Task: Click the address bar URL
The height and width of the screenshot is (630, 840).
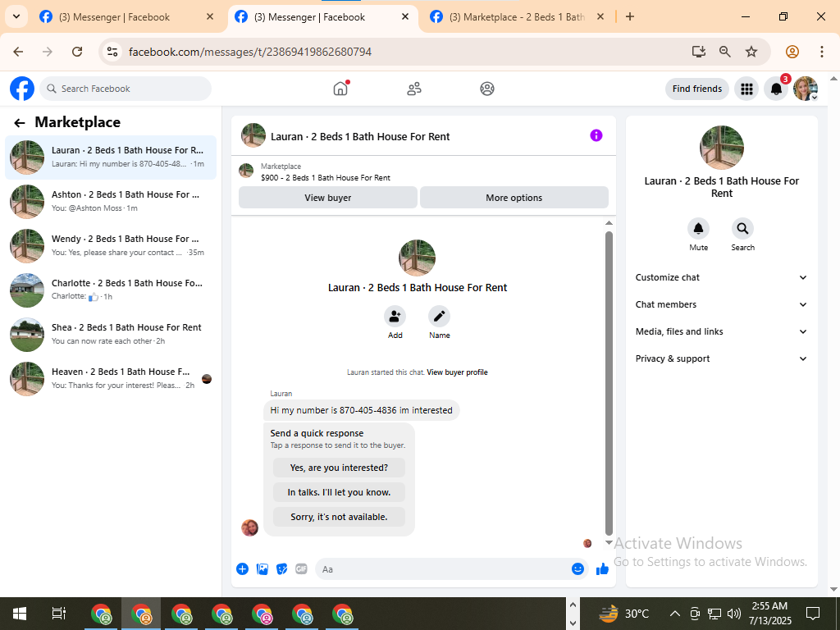Action: [x=250, y=52]
